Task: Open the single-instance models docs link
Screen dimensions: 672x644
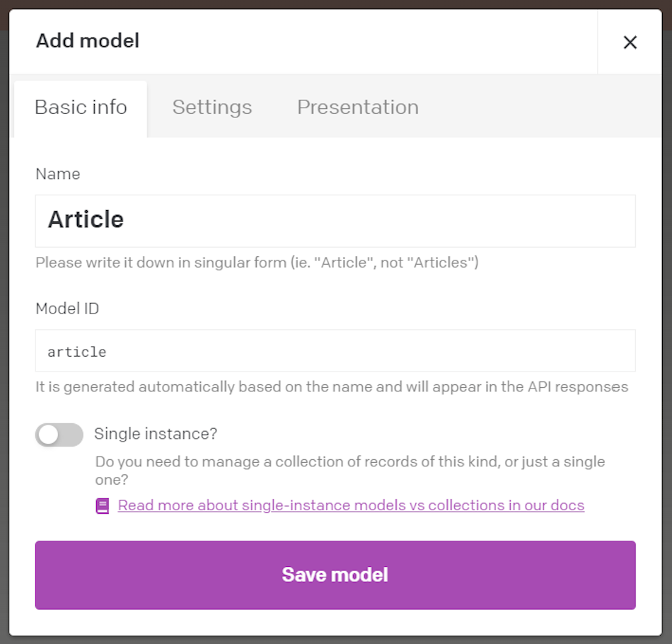Action: (351, 505)
